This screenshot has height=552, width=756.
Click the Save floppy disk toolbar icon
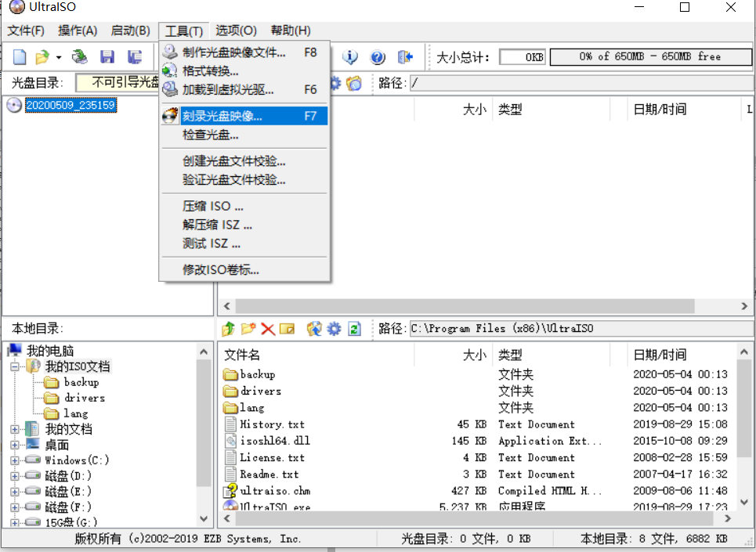coord(107,57)
